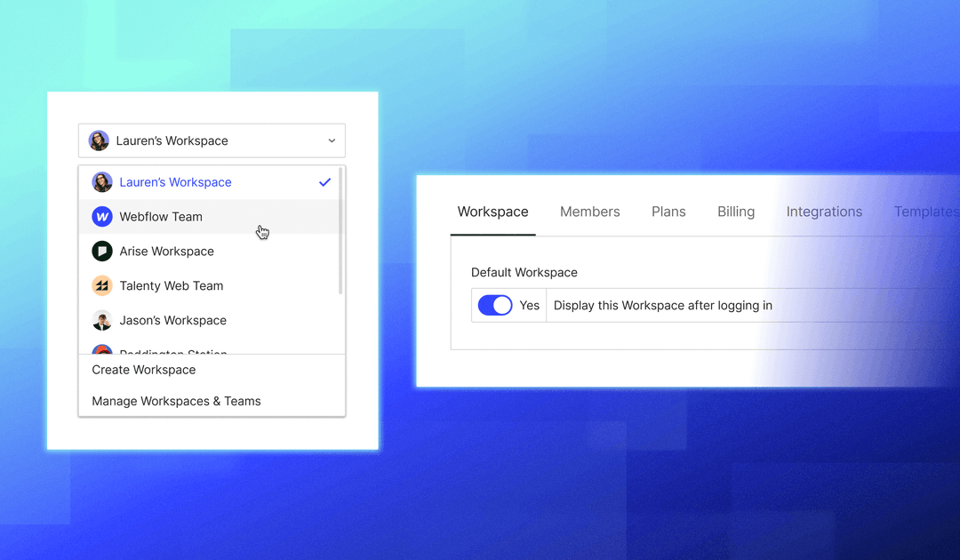The image size is (960, 560).
Task: Click the Arise Workspace logo icon
Action: (102, 251)
